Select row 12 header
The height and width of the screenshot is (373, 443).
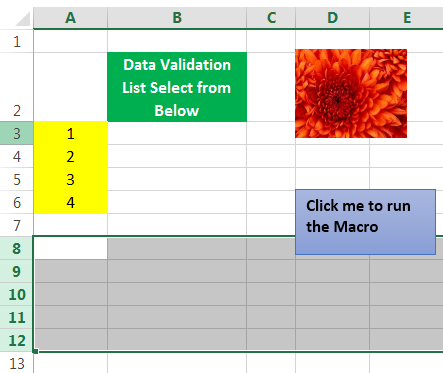[16, 340]
